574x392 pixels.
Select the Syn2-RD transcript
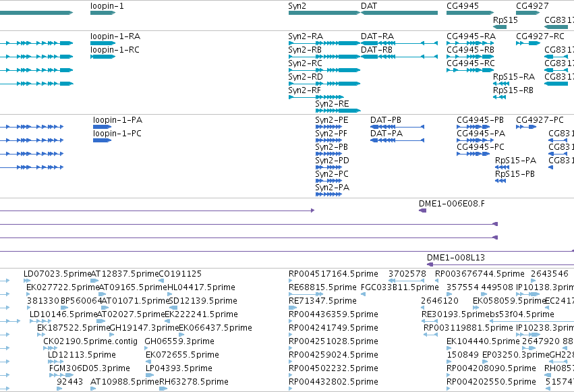[x=324, y=84]
